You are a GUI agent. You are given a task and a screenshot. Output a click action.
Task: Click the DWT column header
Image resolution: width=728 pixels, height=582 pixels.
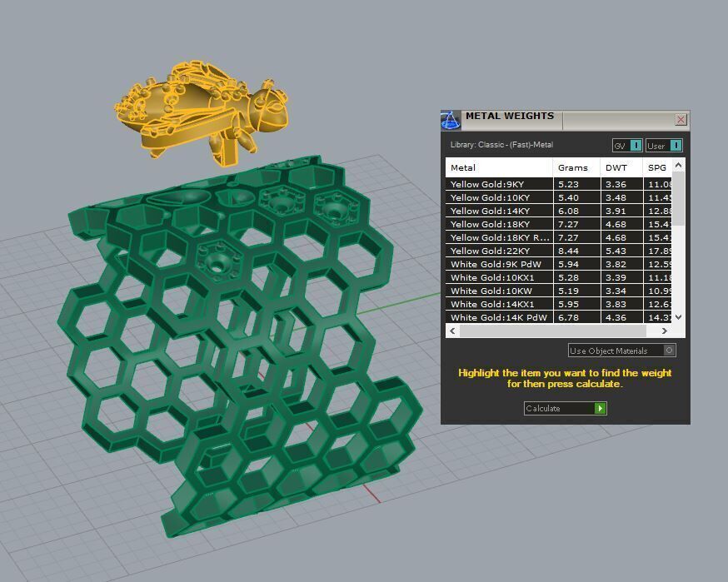[x=621, y=167]
